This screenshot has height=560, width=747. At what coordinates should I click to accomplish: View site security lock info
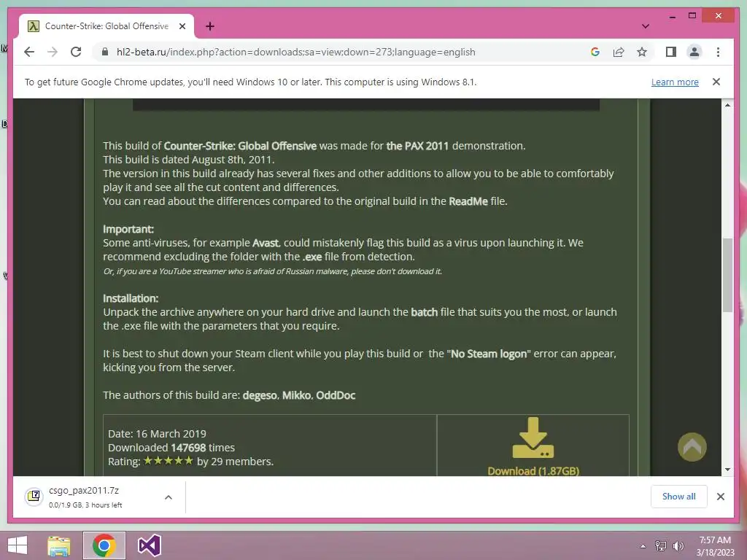105,52
